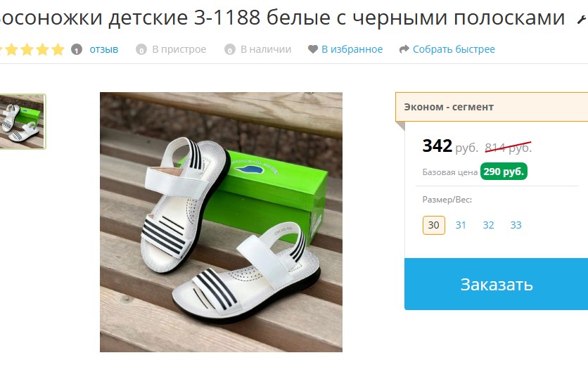Click the wrench icon beside the product title
Screen dimensions: 588x386
click(x=582, y=20)
